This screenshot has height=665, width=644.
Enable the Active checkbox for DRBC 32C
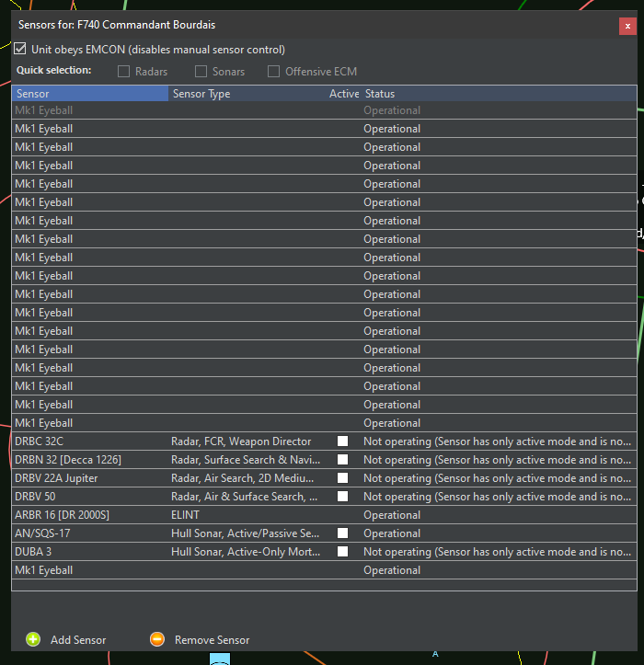point(343,441)
